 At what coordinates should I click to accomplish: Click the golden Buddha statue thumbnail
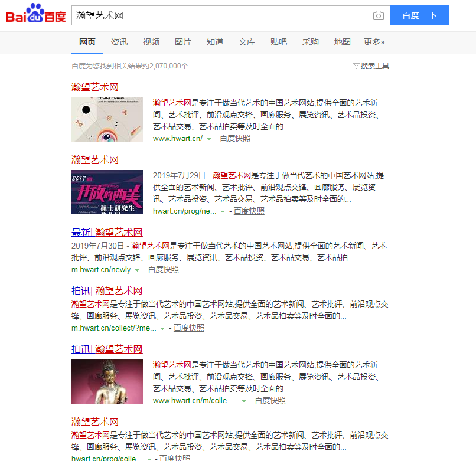point(107,381)
